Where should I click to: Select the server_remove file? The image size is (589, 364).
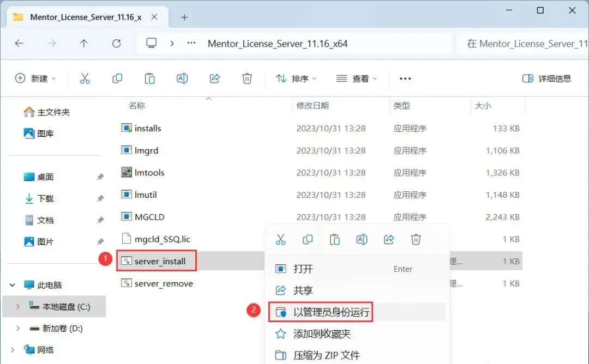tap(157, 283)
